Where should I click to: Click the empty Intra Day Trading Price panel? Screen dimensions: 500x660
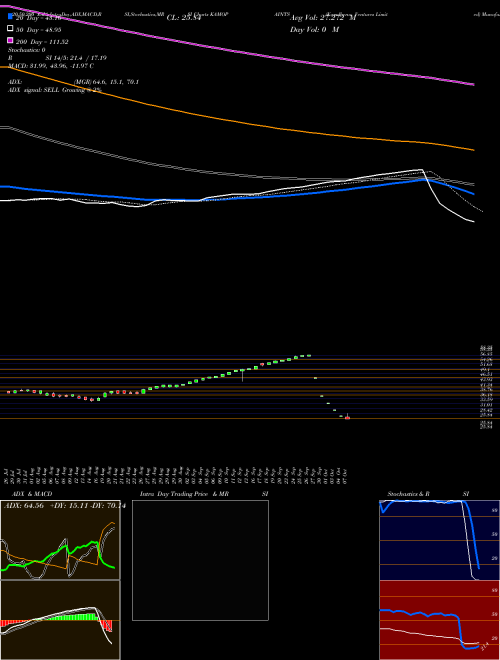click(x=200, y=560)
